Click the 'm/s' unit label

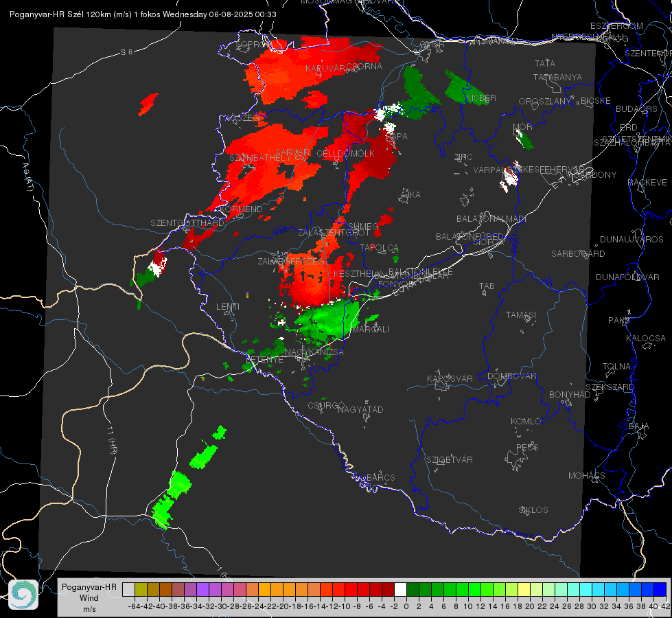tap(89, 609)
